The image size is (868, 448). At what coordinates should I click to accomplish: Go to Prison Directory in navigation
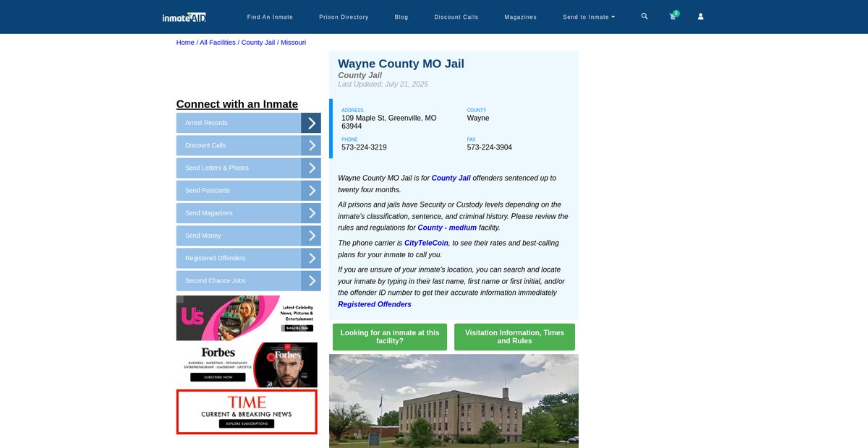coord(344,17)
